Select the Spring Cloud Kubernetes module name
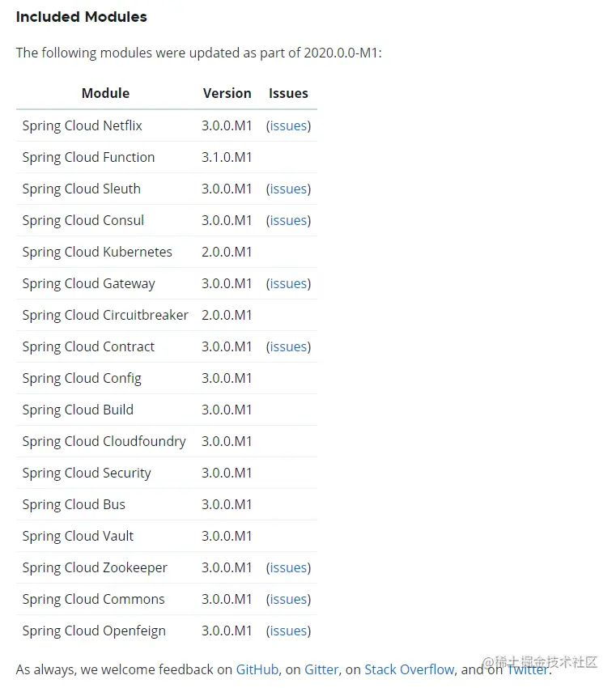 97,252
